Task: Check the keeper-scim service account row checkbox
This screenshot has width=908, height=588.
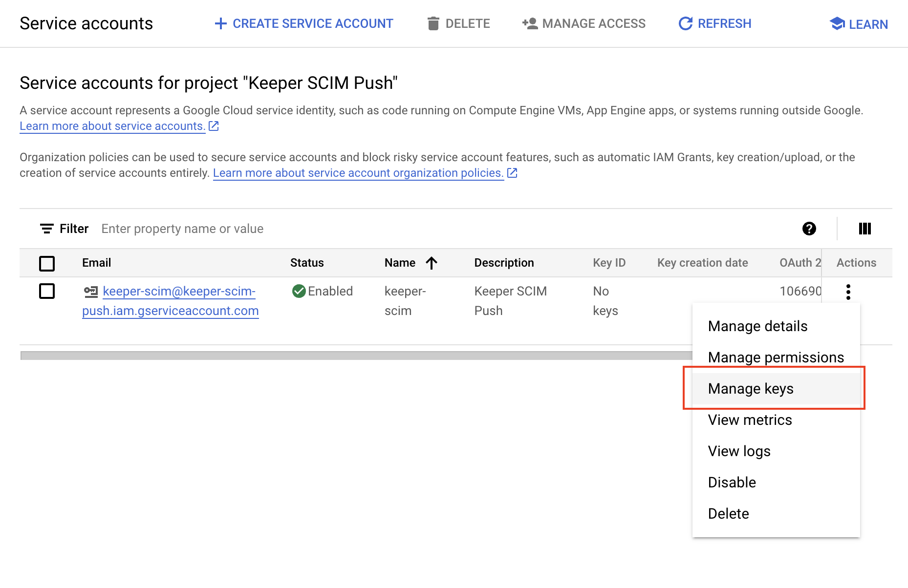Action: pyautogui.click(x=47, y=291)
